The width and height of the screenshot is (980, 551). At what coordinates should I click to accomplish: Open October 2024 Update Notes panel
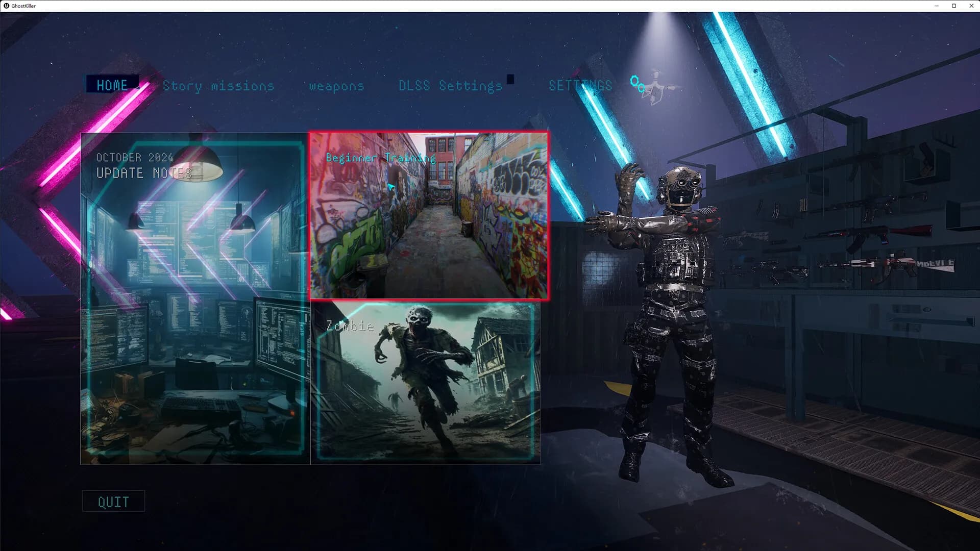pyautogui.click(x=195, y=298)
